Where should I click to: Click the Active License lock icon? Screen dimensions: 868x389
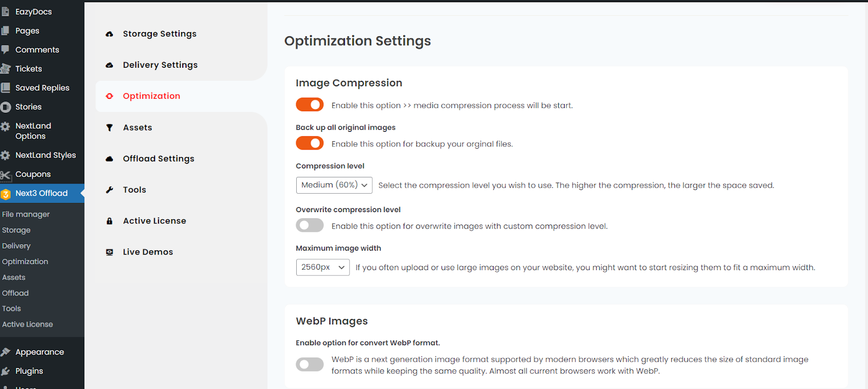110,221
